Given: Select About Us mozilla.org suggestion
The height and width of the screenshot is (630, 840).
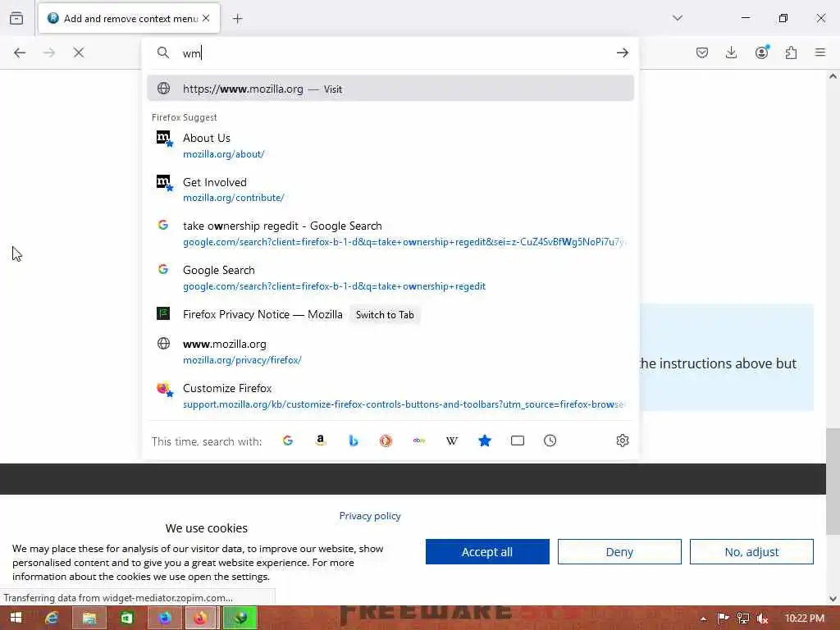Looking at the screenshot, I should tap(390, 145).
